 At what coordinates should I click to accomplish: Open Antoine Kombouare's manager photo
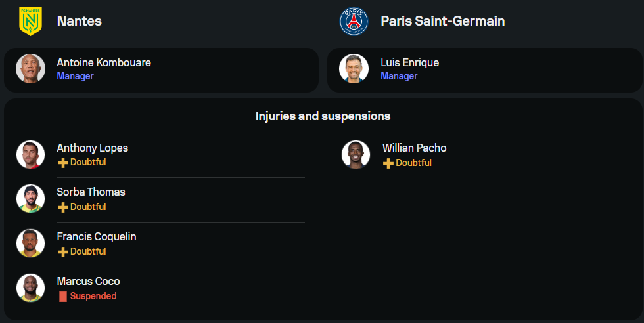pos(30,69)
